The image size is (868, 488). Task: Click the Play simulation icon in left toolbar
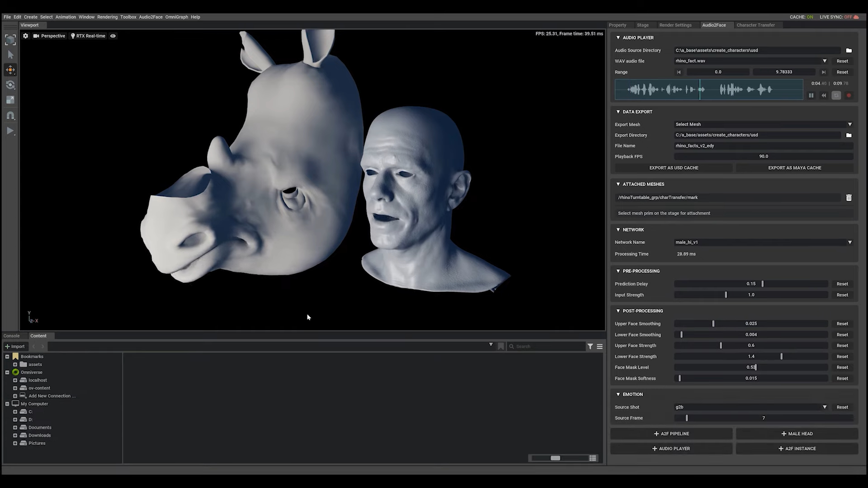10,131
